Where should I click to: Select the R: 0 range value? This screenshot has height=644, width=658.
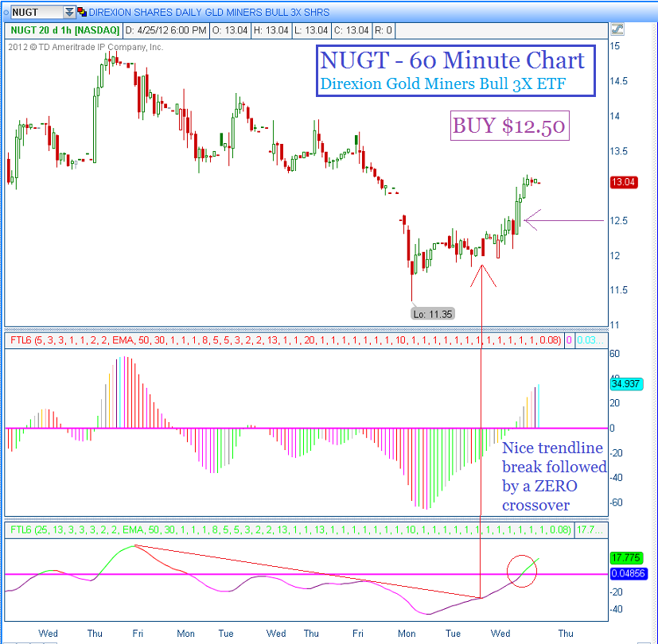[384, 30]
